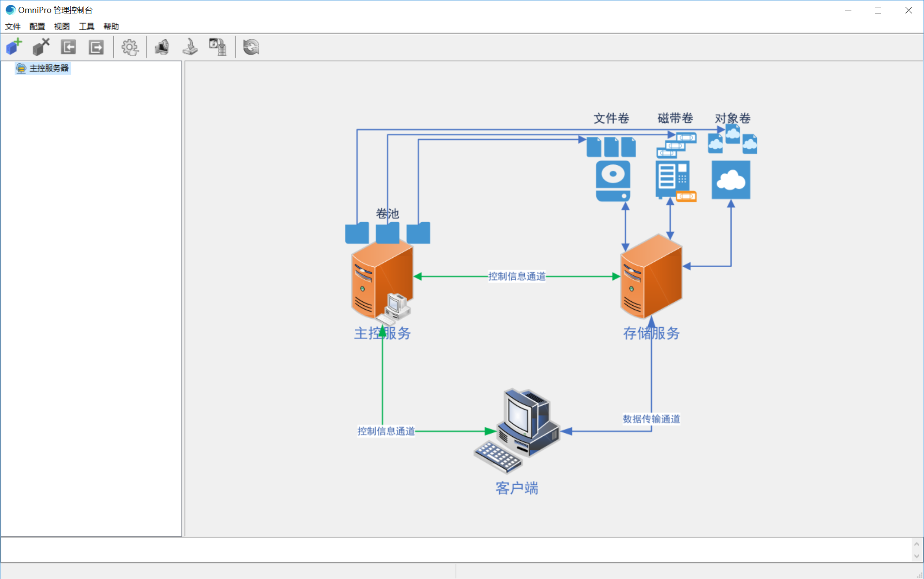Click the refresh toolbar icon
This screenshot has height=579, width=924.
(251, 47)
